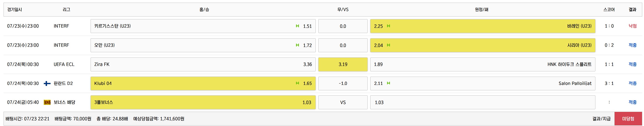Click the H icon in the Klubi 04 cell
644x126 pixels.
coord(297,83)
